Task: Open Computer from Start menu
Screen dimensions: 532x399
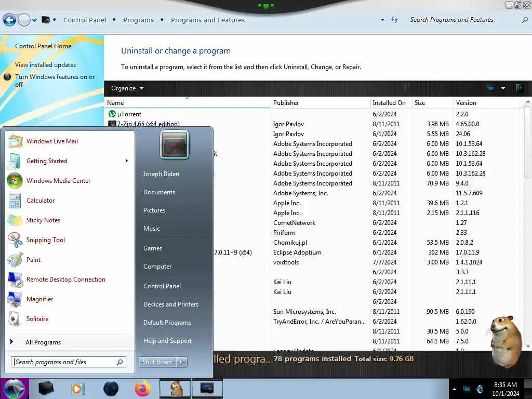Action: point(157,267)
